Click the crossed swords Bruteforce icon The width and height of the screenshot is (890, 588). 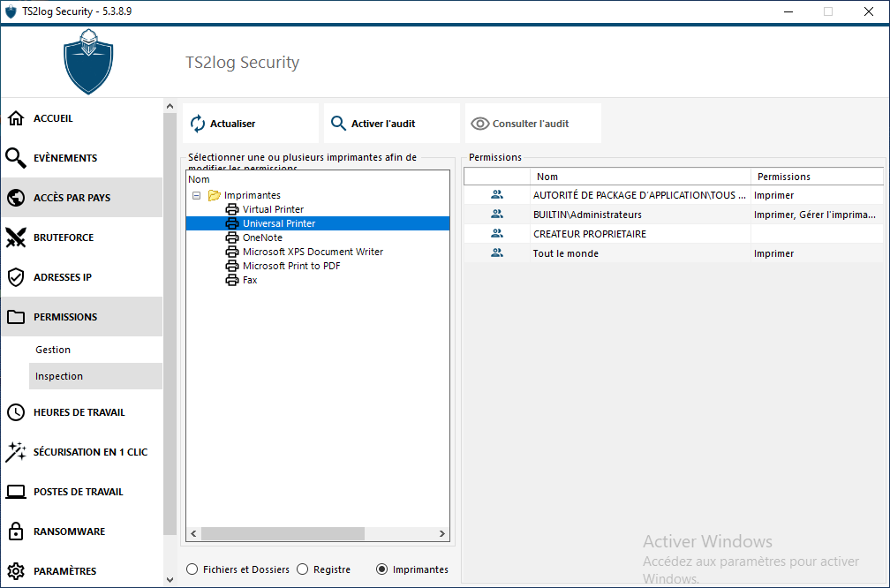[x=16, y=237]
